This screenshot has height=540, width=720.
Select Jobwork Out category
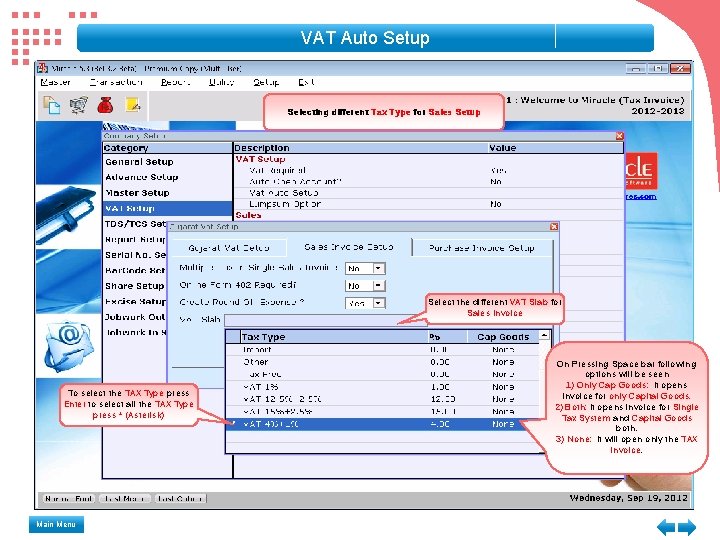(x=135, y=317)
